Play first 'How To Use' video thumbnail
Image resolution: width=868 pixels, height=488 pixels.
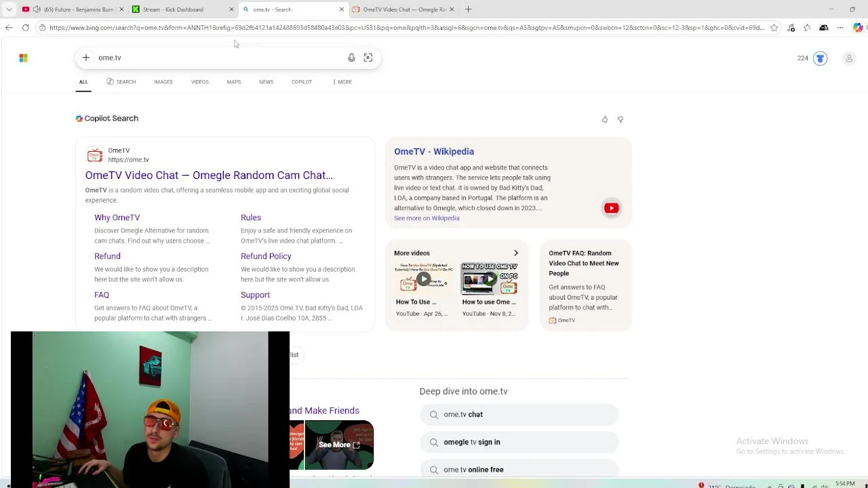pos(424,279)
